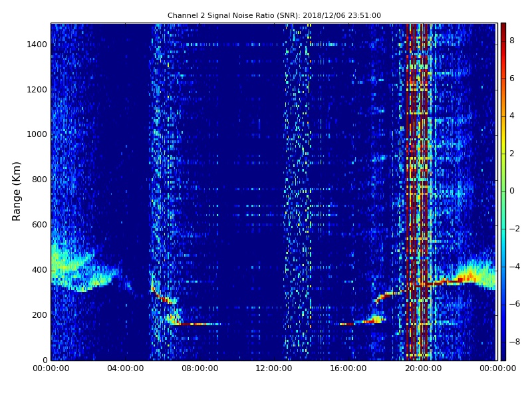Select the −6 label on the colorbar
Viewport: 532px width, 399px height.
click(x=513, y=304)
